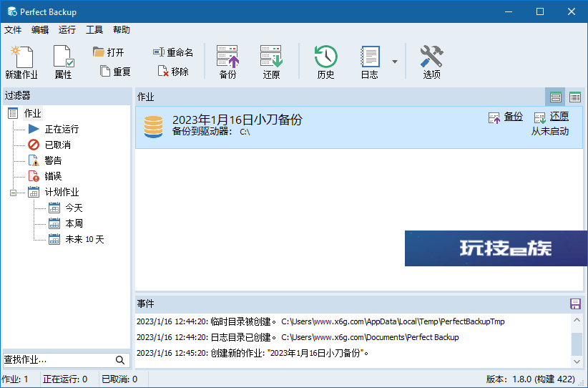Image resolution: width=588 pixels, height=388 pixels.
Task: Click the version 1.8.0 status text
Action: pyautogui.click(x=530, y=379)
